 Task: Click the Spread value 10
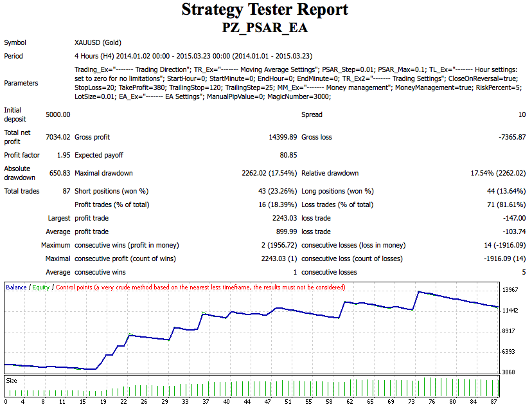(x=522, y=115)
